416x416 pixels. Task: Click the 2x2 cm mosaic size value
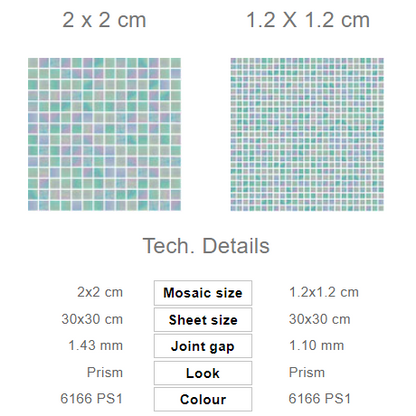click(x=100, y=292)
